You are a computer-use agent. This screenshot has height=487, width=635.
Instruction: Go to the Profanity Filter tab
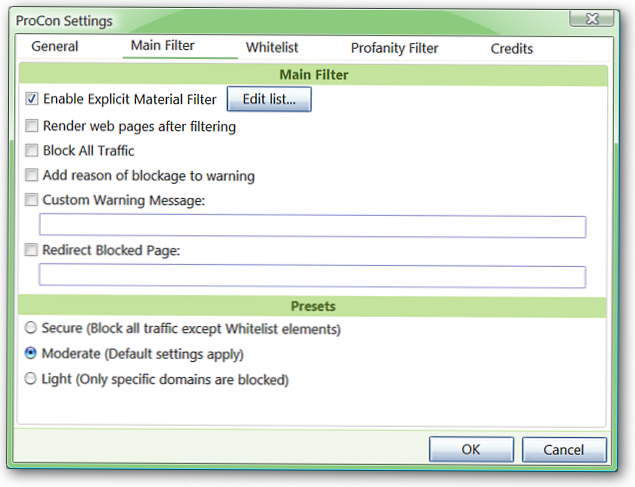click(x=394, y=48)
